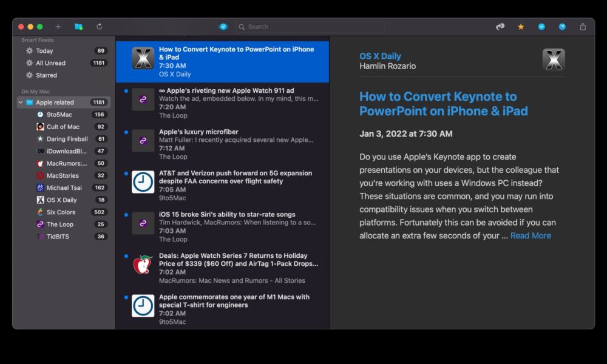Click the MacRumors apple icon beside Deals article

[143, 265]
